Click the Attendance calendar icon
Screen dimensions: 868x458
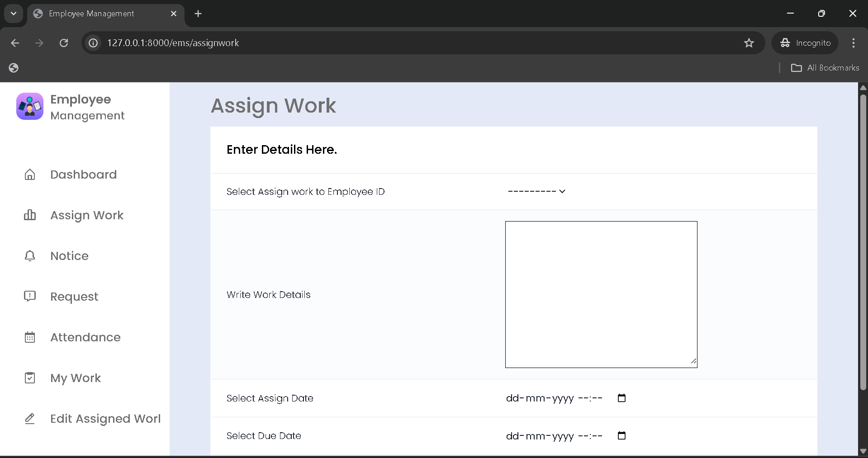coord(30,337)
